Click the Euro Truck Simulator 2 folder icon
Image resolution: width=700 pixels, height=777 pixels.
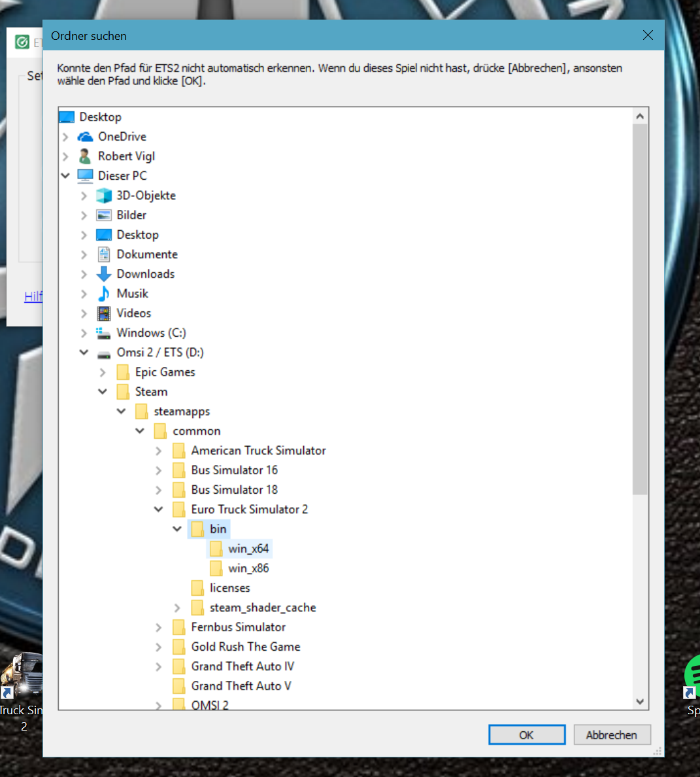click(x=178, y=509)
